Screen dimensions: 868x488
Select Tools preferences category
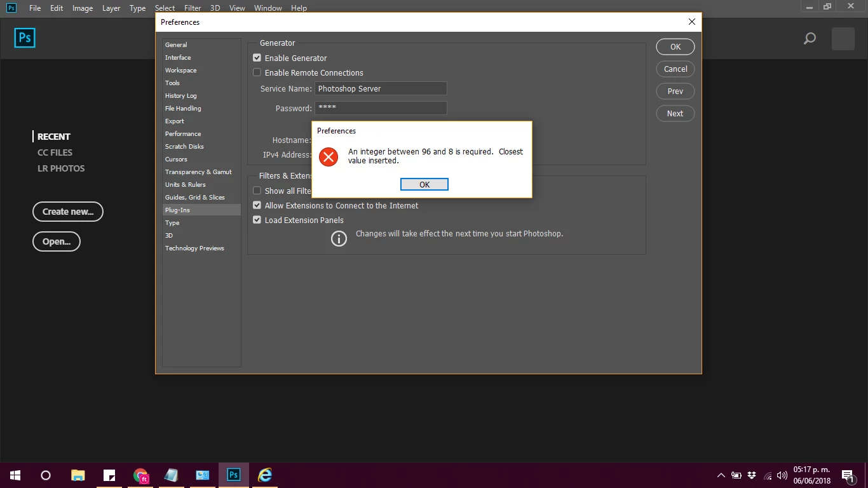tap(201, 83)
